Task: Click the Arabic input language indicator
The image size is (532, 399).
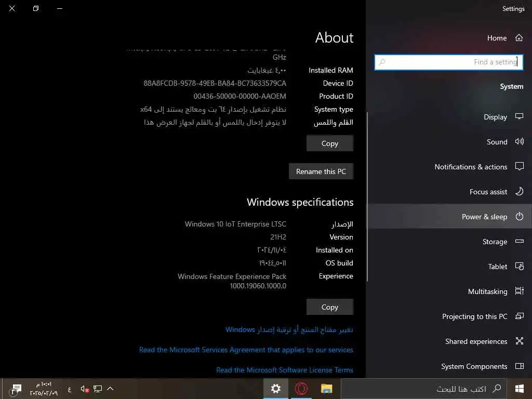Action: point(70,390)
